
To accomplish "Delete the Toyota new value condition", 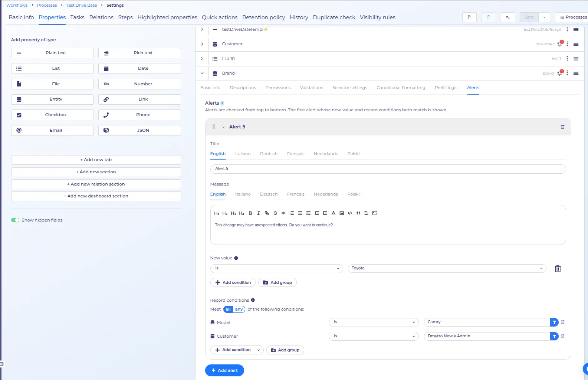I will (558, 269).
